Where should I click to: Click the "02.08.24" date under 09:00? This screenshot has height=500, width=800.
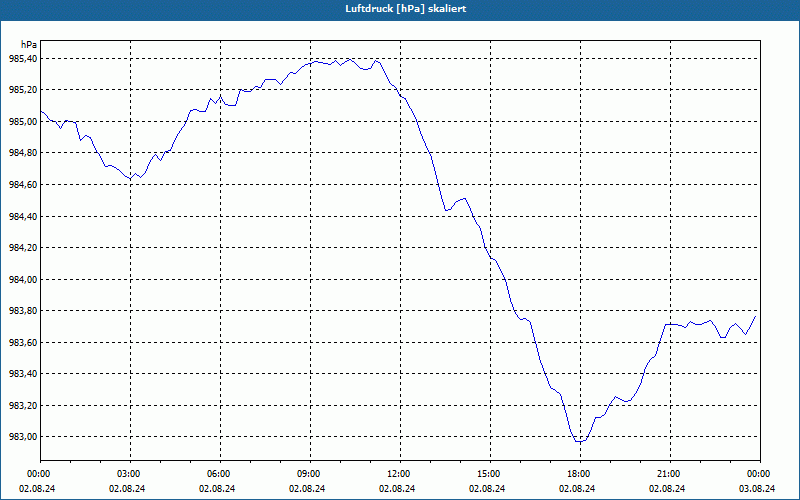tap(307, 488)
